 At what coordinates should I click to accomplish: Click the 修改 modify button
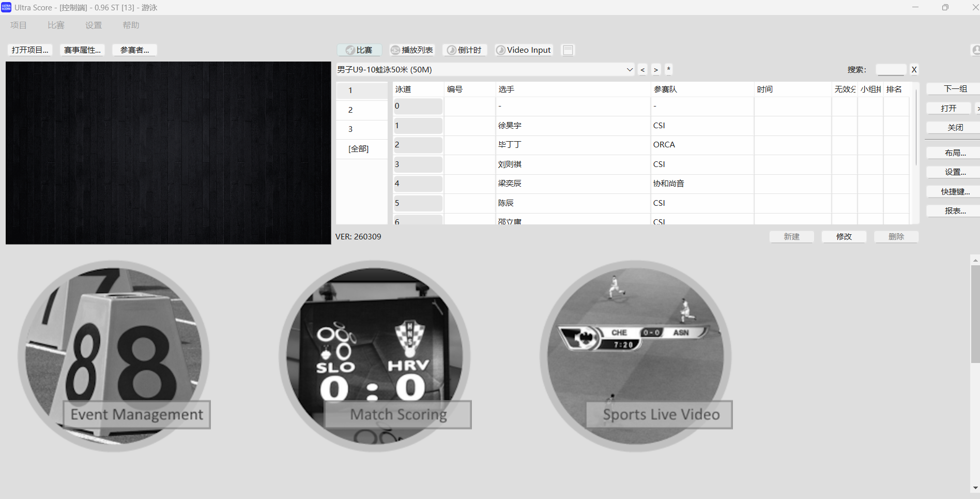pyautogui.click(x=844, y=237)
